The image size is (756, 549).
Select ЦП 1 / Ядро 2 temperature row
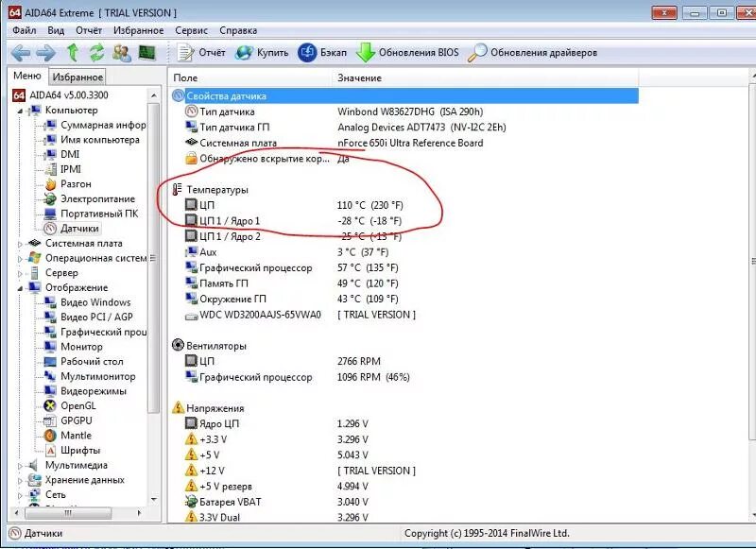tap(405, 236)
